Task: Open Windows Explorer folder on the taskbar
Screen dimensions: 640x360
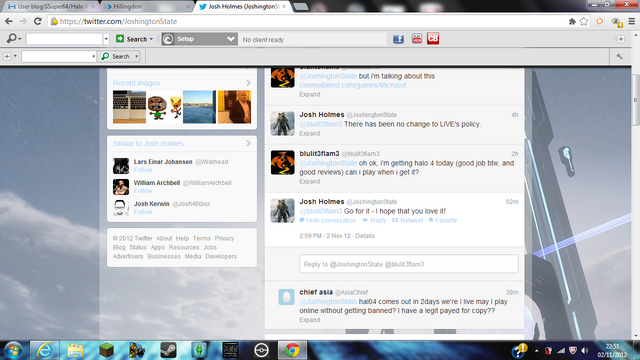Action: pyautogui.click(x=76, y=350)
